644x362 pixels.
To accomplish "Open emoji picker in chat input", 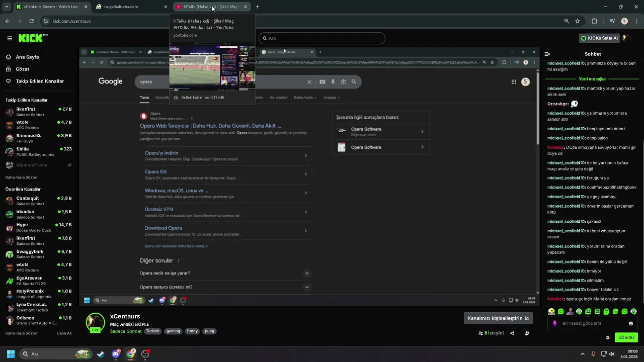I will pos(631,323).
